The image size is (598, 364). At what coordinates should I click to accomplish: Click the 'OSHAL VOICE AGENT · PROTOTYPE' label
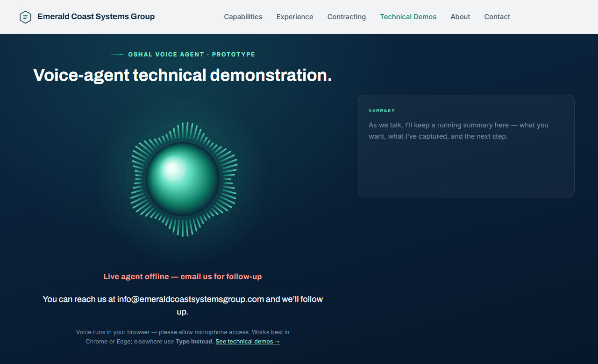click(192, 55)
